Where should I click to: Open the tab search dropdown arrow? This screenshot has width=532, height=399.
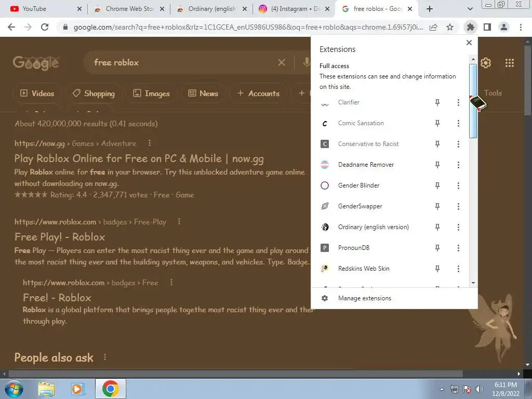(470, 9)
